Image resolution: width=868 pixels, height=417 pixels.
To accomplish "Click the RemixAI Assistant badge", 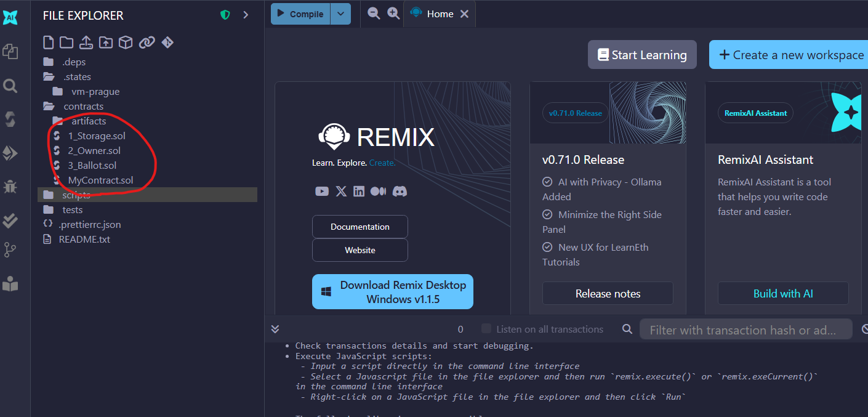I will pyautogui.click(x=756, y=113).
